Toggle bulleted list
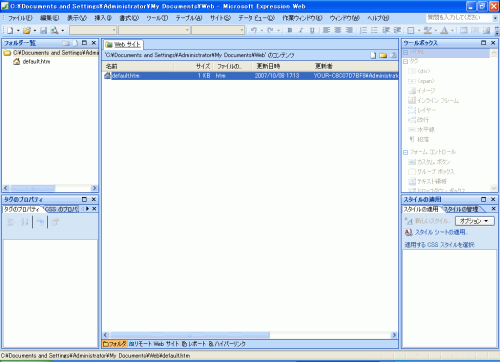The height and width of the screenshot is (362, 500). point(374,30)
